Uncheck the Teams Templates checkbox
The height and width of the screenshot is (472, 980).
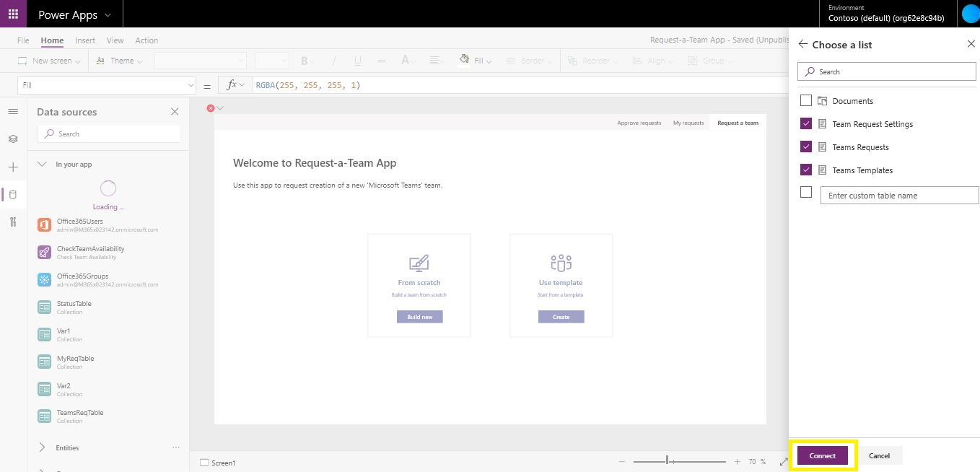coord(806,170)
